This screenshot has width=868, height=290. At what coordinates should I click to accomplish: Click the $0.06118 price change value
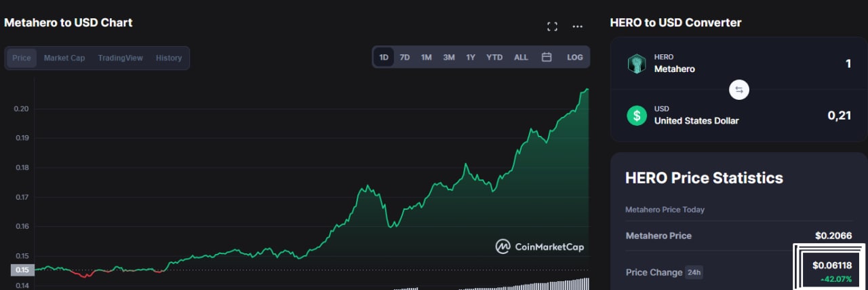(832, 265)
